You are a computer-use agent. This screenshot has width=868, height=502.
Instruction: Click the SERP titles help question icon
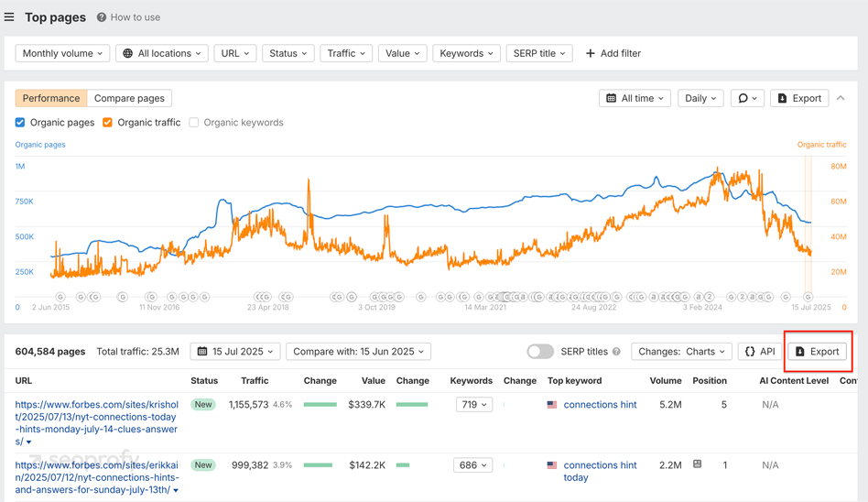click(x=617, y=351)
